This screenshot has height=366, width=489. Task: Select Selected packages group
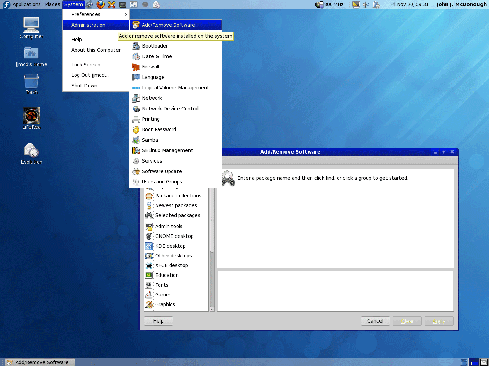point(177,215)
